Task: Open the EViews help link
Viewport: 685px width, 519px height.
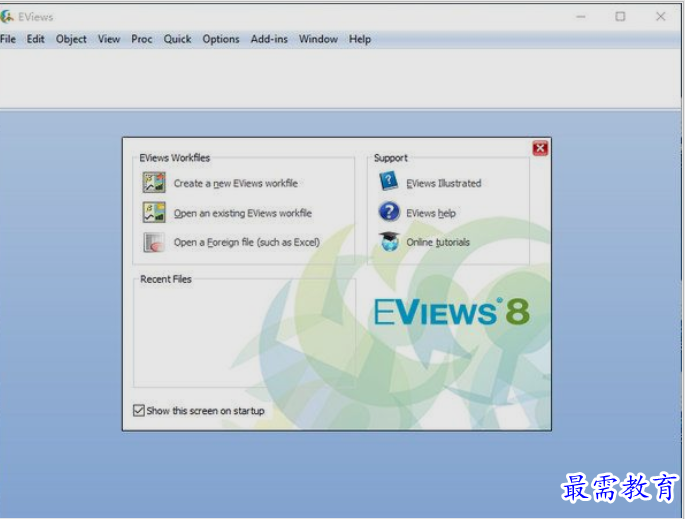Action: pos(431,213)
